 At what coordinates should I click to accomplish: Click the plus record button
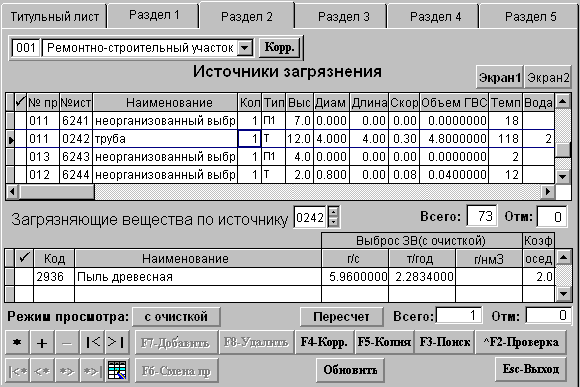coord(42,343)
